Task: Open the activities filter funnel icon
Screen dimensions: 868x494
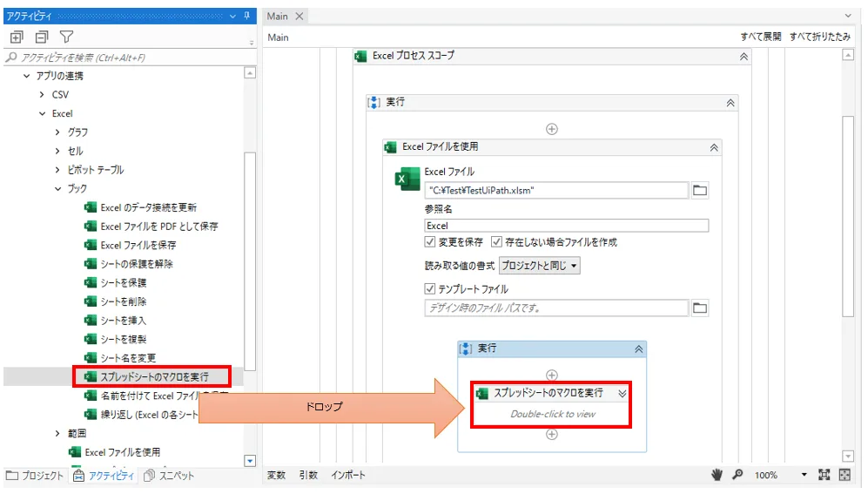Action: [x=66, y=37]
